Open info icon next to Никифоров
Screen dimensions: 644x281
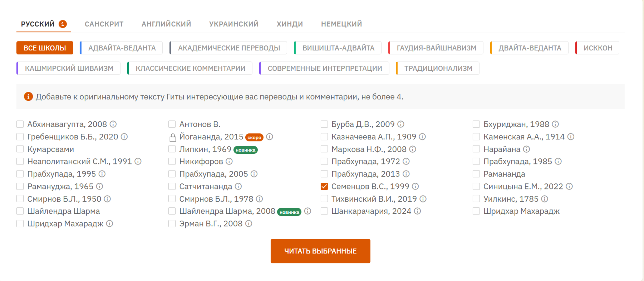(229, 161)
